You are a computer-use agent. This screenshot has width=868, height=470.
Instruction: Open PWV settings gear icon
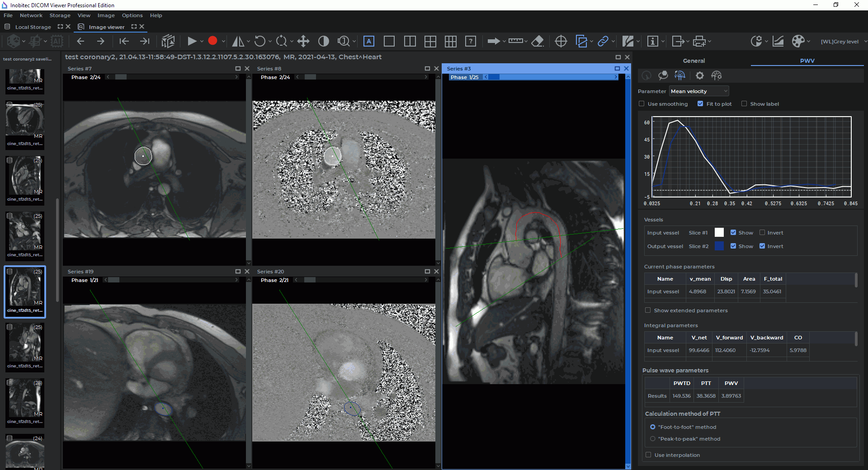[700, 75]
